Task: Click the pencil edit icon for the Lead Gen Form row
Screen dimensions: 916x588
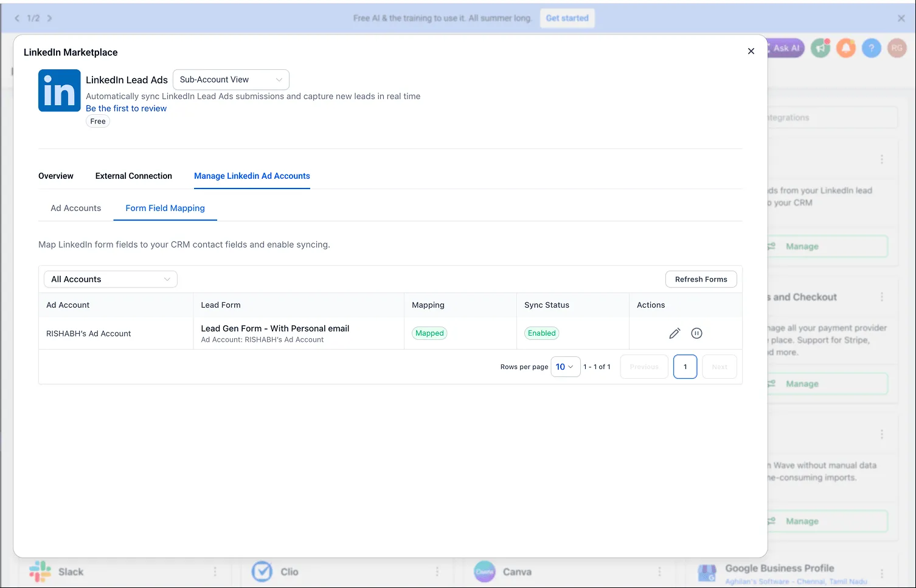Action: 675,333
